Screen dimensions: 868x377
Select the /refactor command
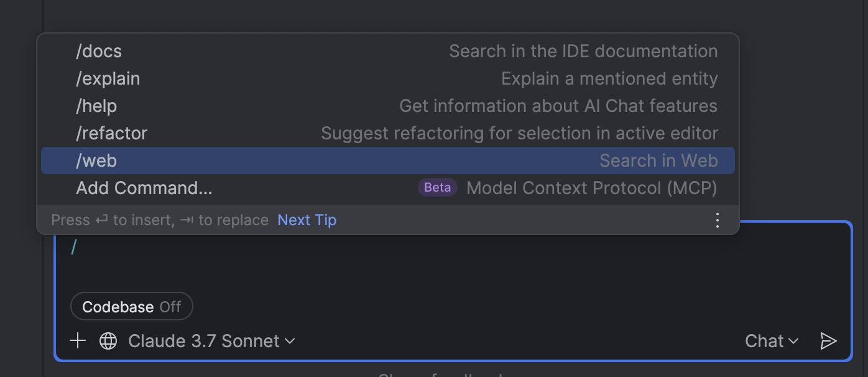(x=111, y=133)
